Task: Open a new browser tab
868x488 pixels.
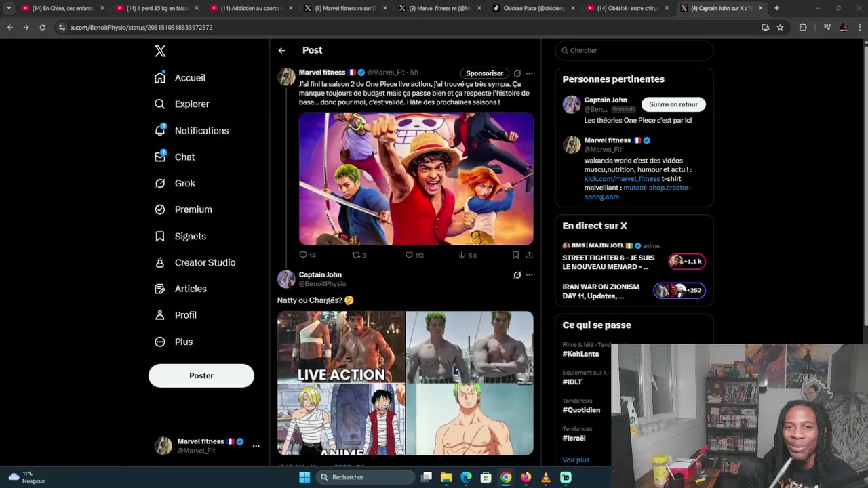Action: (x=776, y=8)
